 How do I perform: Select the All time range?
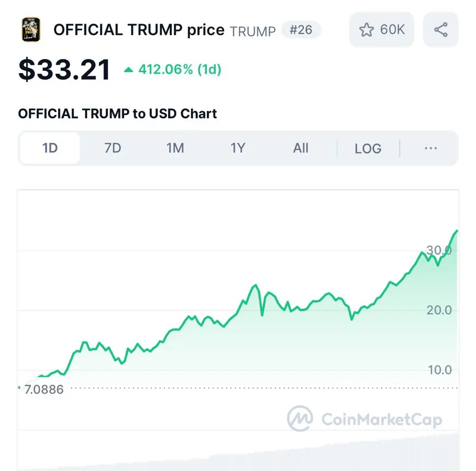[x=300, y=148]
